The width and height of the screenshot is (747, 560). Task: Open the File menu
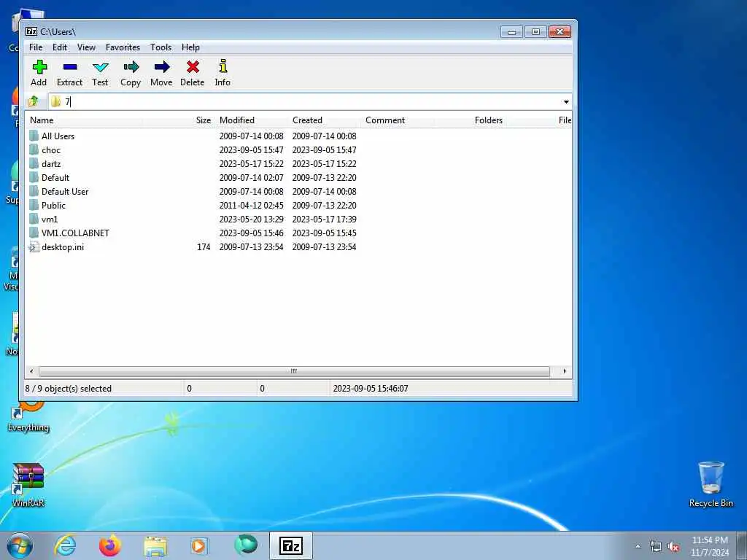click(36, 47)
